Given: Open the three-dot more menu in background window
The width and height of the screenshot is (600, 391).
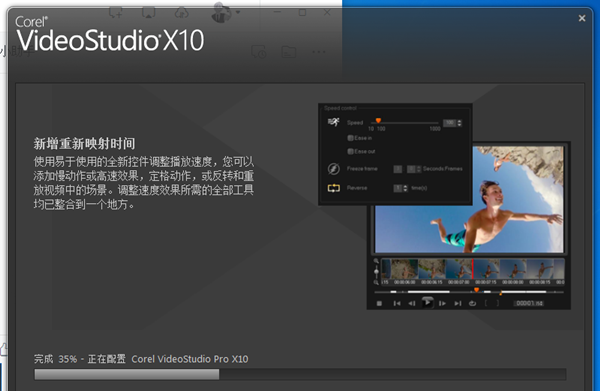Looking at the screenshot, I should click(318, 52).
